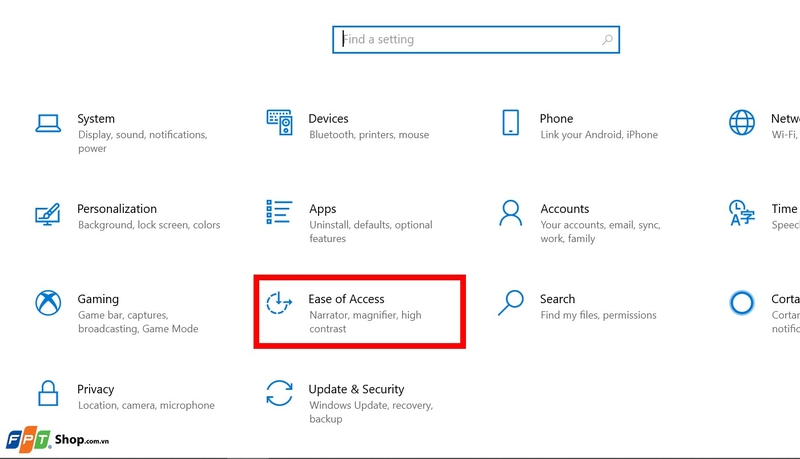800x459 pixels.
Task: Click the Devices keyboard and speaker icon
Action: click(x=280, y=122)
